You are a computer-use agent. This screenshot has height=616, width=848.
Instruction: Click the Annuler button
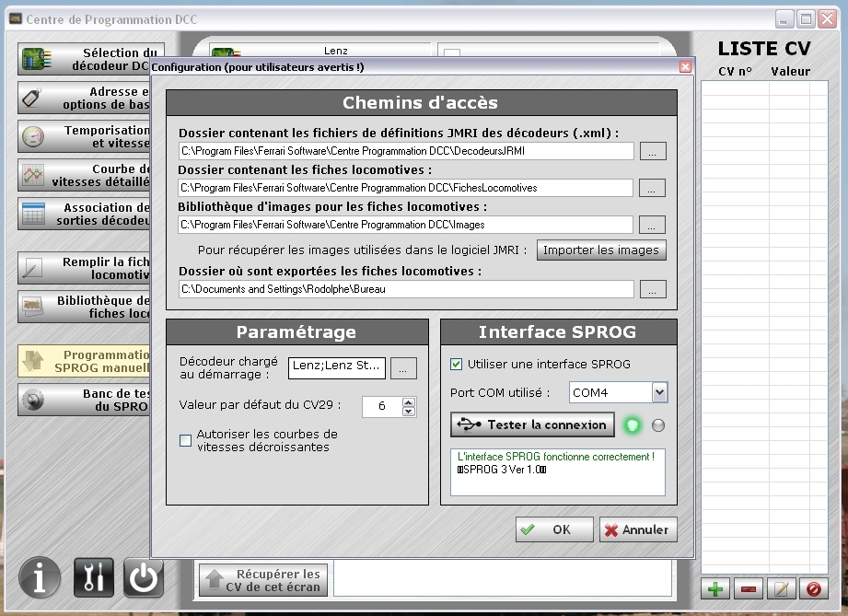click(638, 529)
